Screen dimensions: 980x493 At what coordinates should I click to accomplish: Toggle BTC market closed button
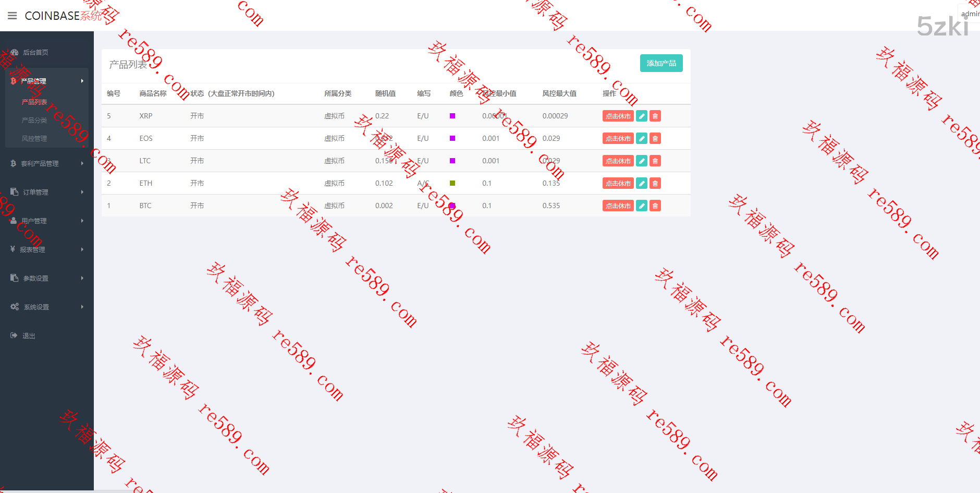[618, 206]
